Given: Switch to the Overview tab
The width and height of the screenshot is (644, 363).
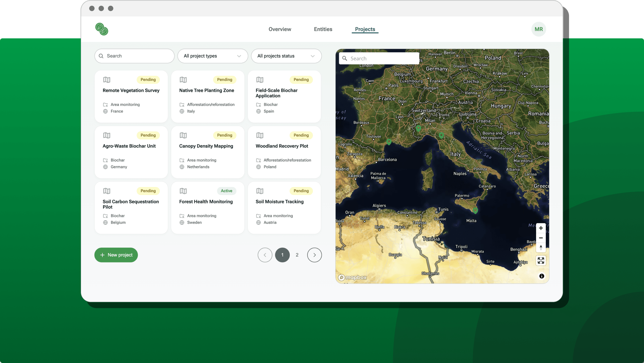Looking at the screenshot, I should point(280,29).
